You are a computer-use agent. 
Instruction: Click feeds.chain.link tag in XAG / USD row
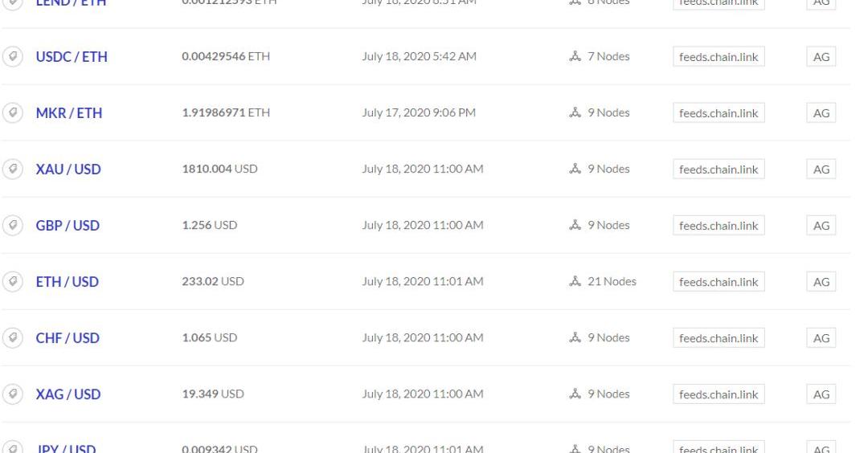719,394
